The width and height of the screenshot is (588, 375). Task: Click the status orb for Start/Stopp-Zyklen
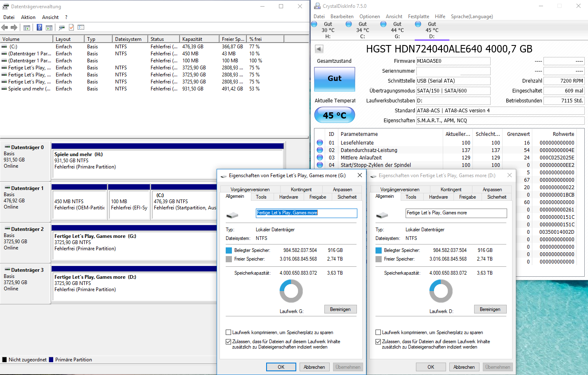[x=320, y=165]
